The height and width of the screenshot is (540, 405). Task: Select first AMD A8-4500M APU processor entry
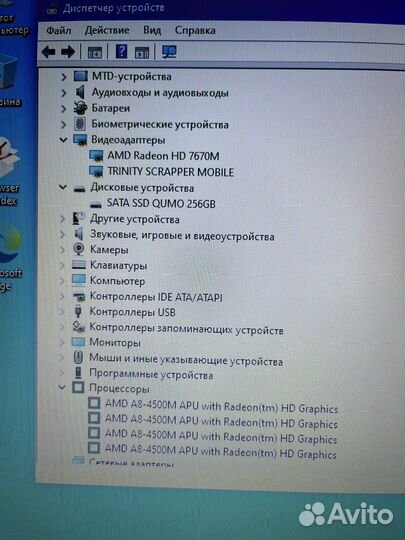221,405
